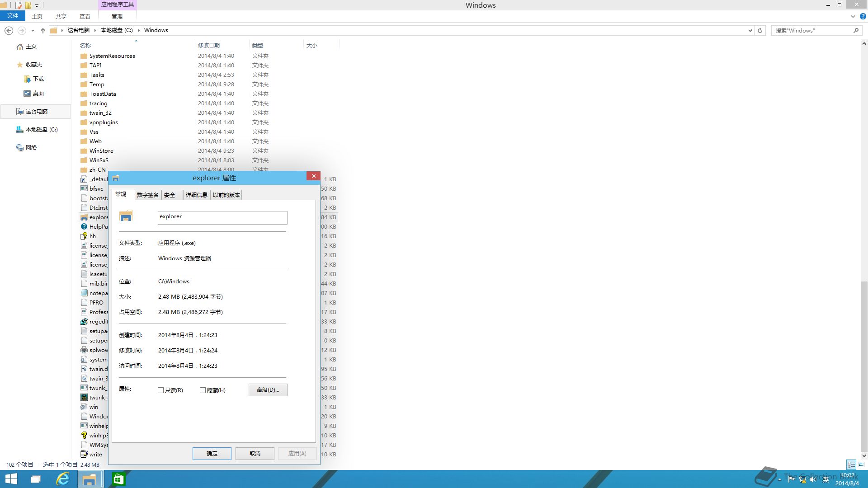Show hidden tray icons arrow
The width and height of the screenshot is (868, 488).
pyautogui.click(x=780, y=479)
